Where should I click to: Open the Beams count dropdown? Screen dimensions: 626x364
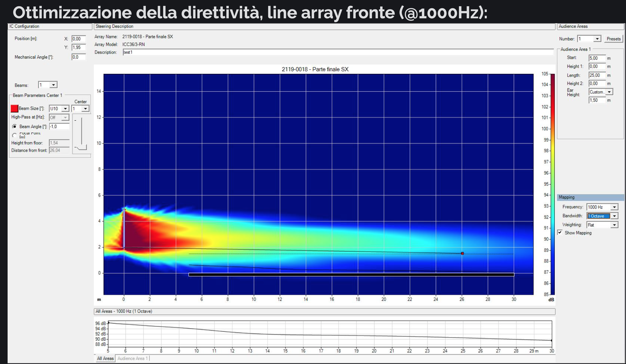[54, 85]
